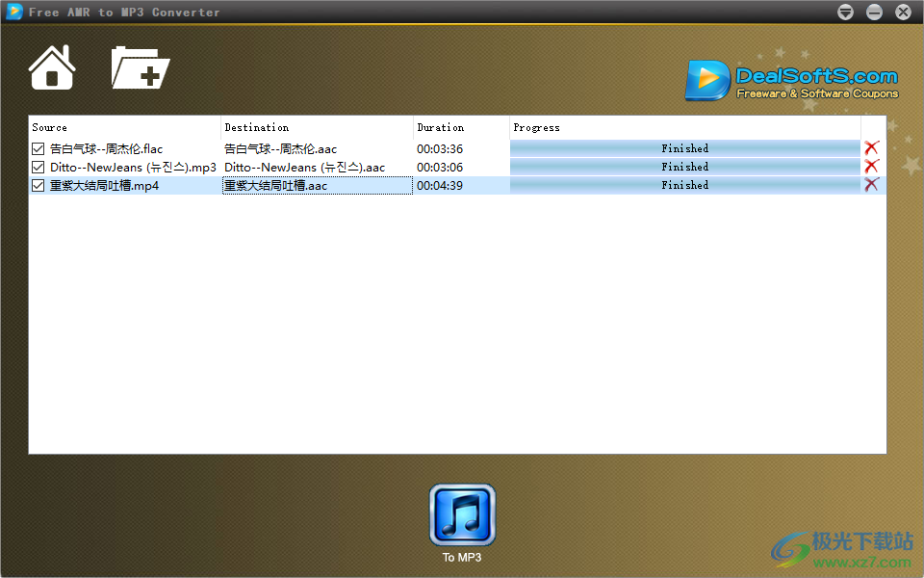Viewport: 924px width, 578px height.
Task: Click the Freeware & Software Coupons text
Action: [817, 93]
